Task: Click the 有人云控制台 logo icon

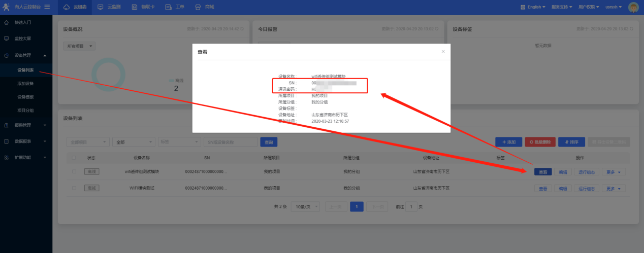Action: pyautogui.click(x=6, y=7)
